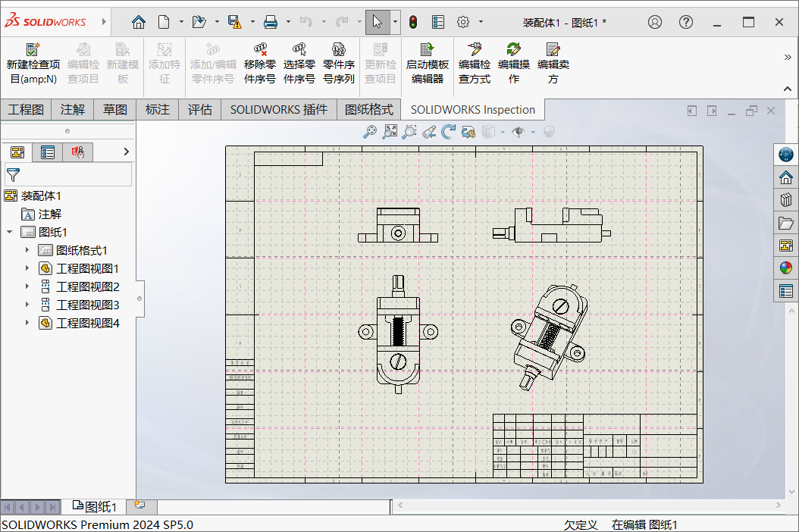Image resolution: width=799 pixels, height=532 pixels.
Task: Click the isometric view of the vise drawing
Action: [x=550, y=336]
